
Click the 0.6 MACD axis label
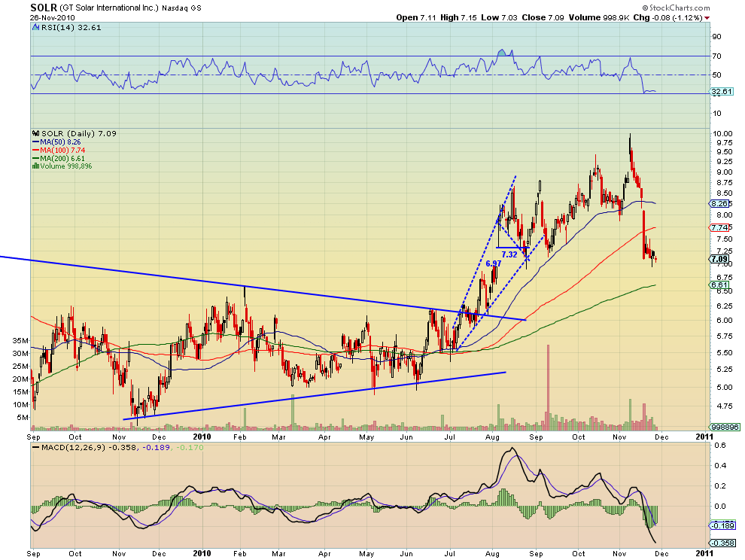tap(720, 446)
